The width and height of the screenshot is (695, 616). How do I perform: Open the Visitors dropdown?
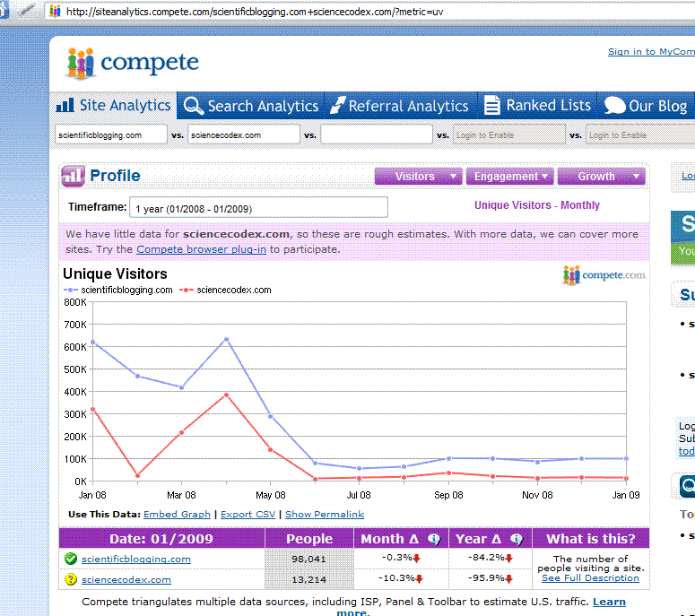pos(418,177)
